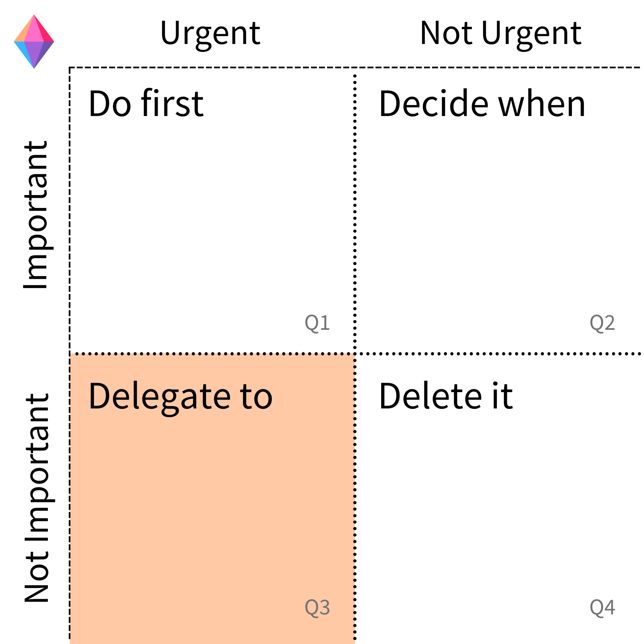Click the Delegate to heading

point(181,397)
